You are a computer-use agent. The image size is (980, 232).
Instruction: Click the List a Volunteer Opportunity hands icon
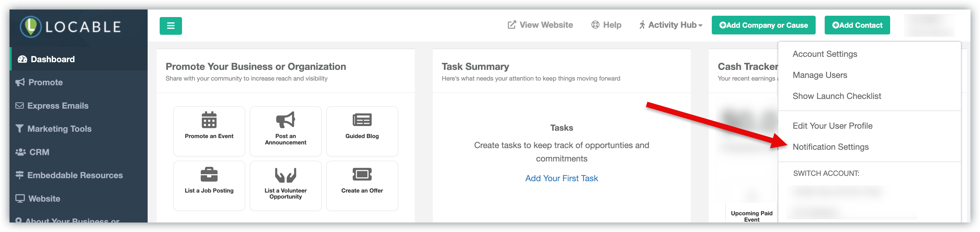pyautogui.click(x=285, y=175)
